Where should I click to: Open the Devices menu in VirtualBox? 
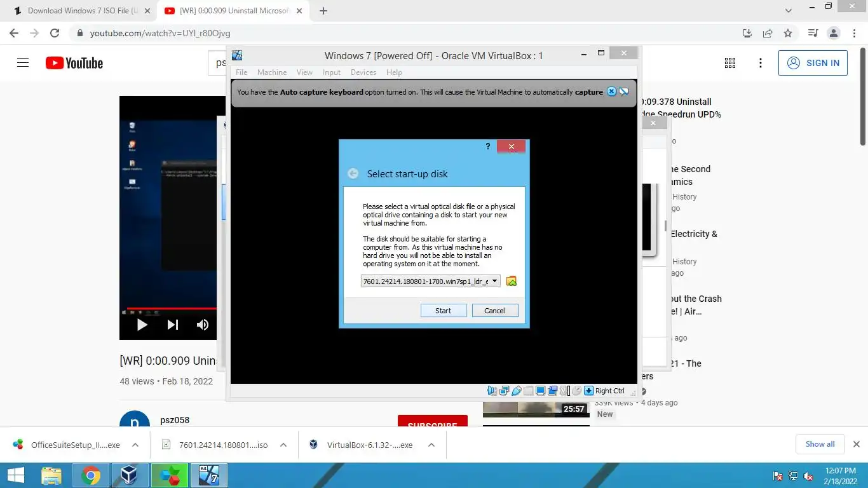click(x=363, y=72)
